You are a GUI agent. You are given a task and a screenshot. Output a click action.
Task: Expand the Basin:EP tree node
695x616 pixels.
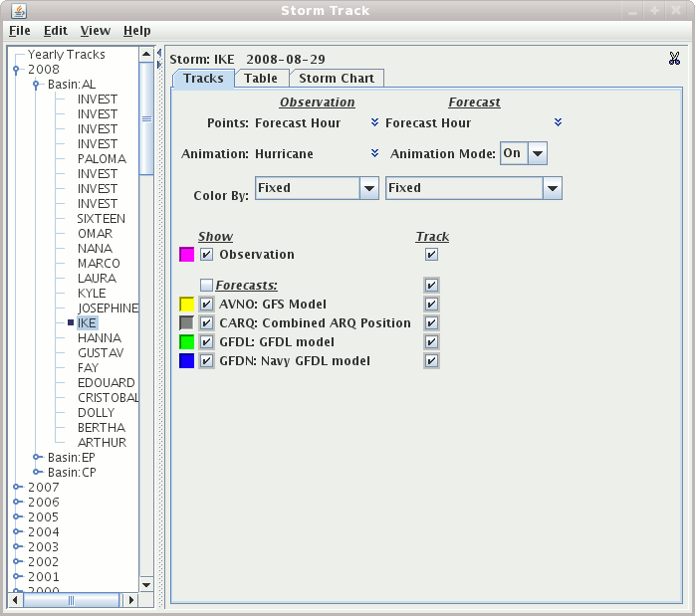click(x=36, y=458)
